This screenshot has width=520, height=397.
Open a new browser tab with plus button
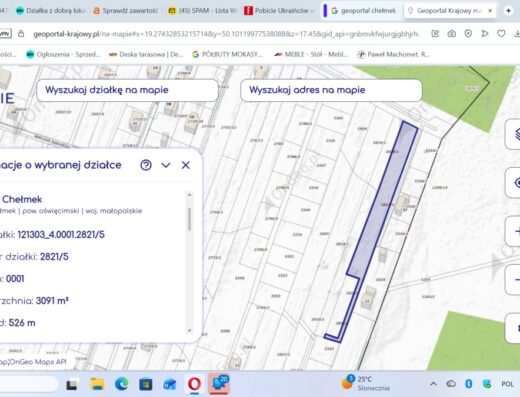[508, 11]
